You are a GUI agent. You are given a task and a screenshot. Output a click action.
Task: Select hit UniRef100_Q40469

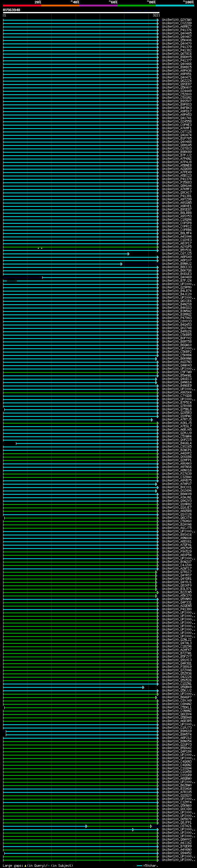pos(177,277)
